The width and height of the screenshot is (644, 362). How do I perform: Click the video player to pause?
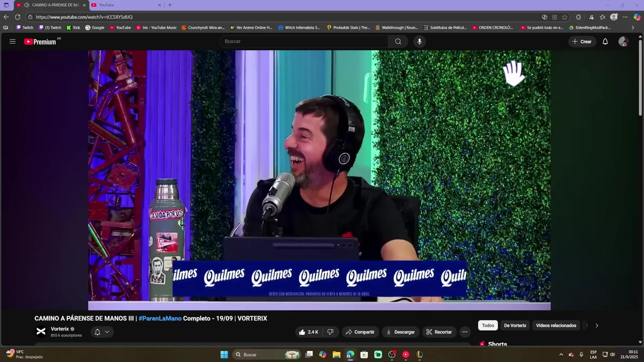tap(319, 180)
